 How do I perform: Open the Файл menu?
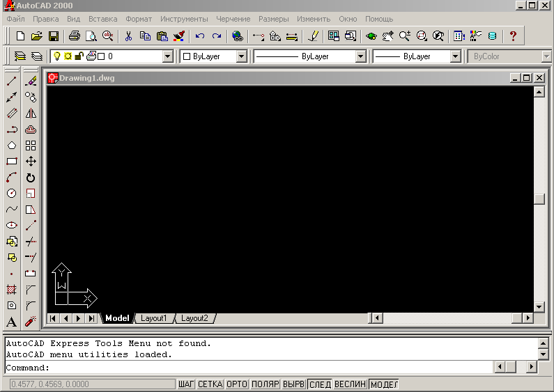[15, 19]
